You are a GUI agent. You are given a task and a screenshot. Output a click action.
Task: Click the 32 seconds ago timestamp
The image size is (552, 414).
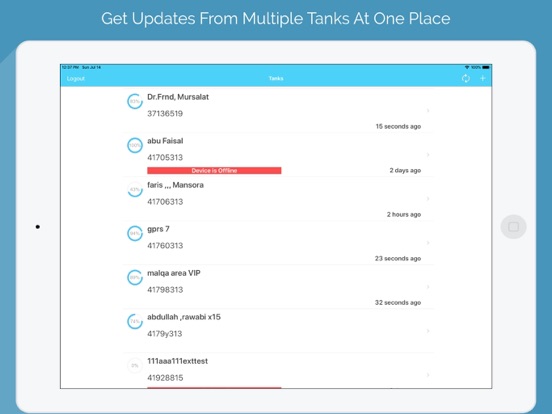click(398, 302)
